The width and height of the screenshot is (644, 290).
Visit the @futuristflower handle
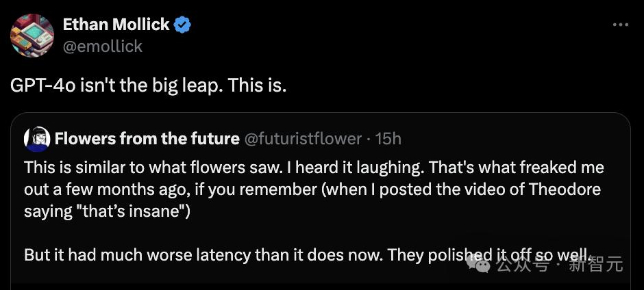304,139
